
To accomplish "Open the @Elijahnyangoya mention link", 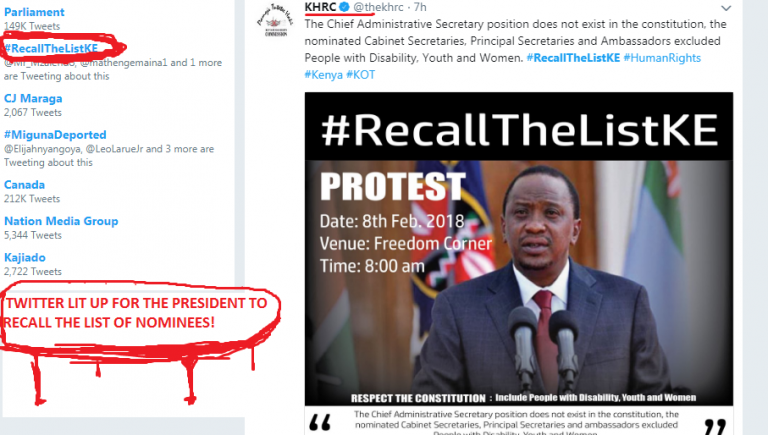I will [42, 149].
